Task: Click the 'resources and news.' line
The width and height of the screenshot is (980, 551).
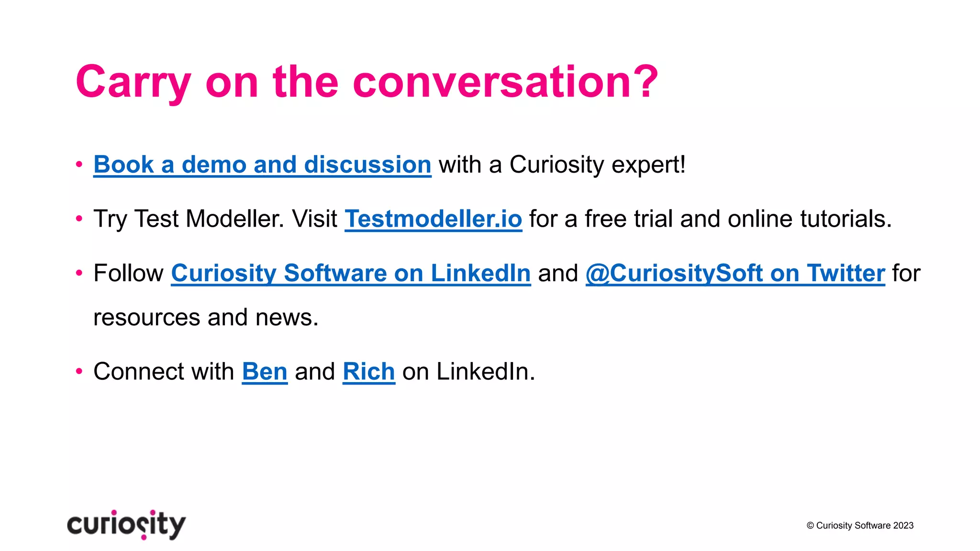Action: (206, 318)
